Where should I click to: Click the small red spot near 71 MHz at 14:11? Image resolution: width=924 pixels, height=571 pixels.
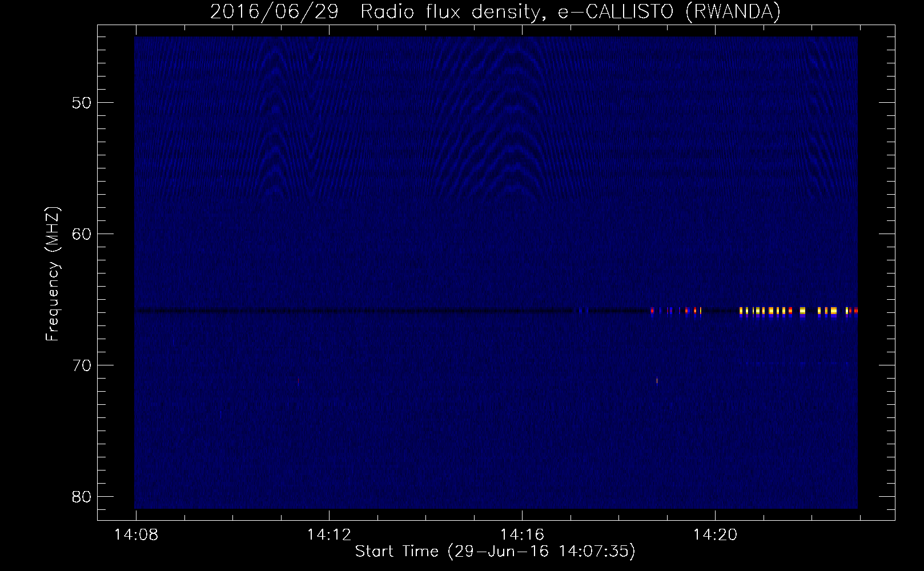[x=298, y=381]
